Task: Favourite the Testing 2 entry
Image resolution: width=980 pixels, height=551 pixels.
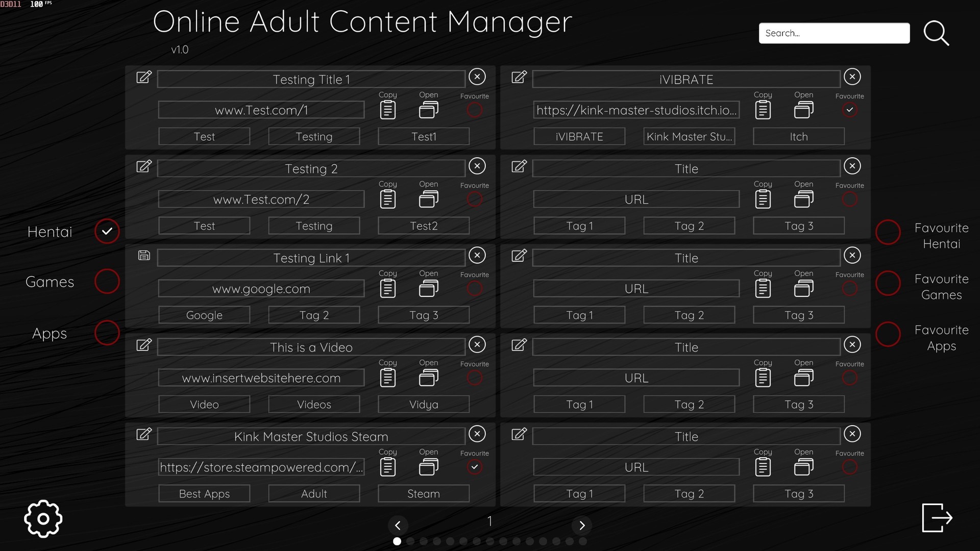Action: 475,199
